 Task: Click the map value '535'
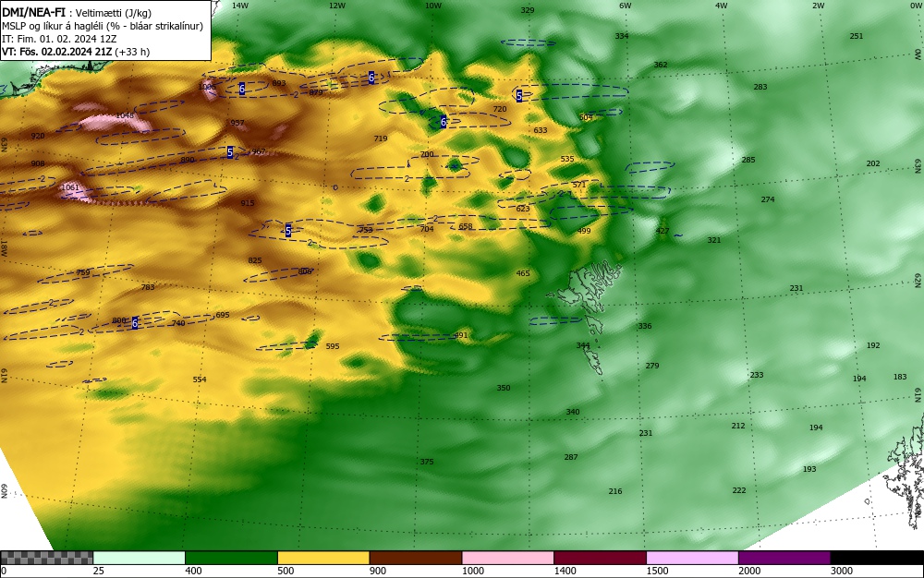(567, 160)
